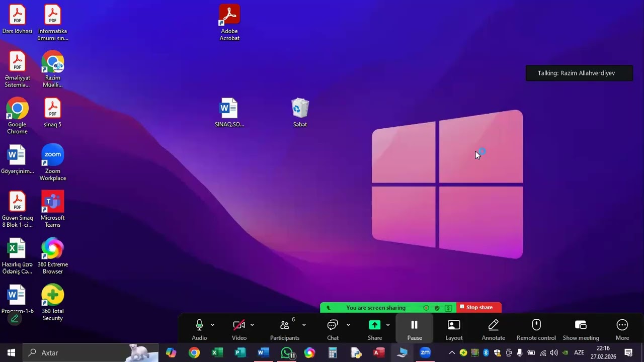This screenshot has width=644, height=362.
Task: Open the Windows notification center icon
Action: 628,353
